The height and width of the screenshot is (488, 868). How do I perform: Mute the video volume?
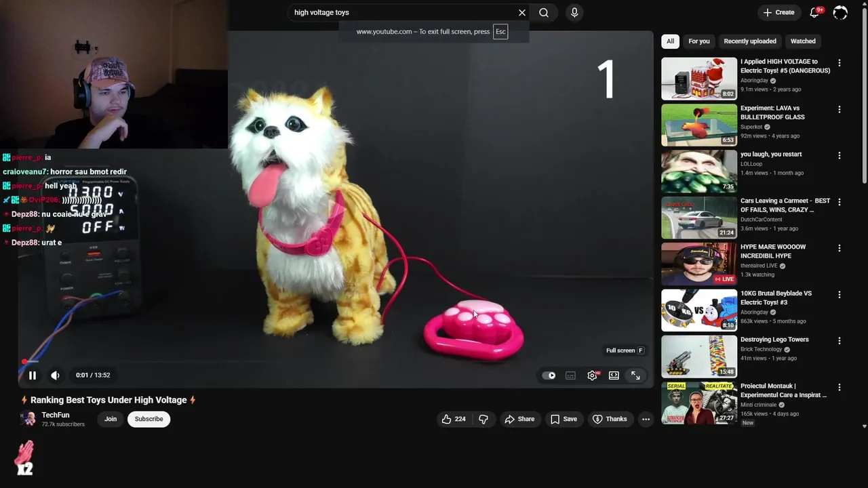click(55, 375)
